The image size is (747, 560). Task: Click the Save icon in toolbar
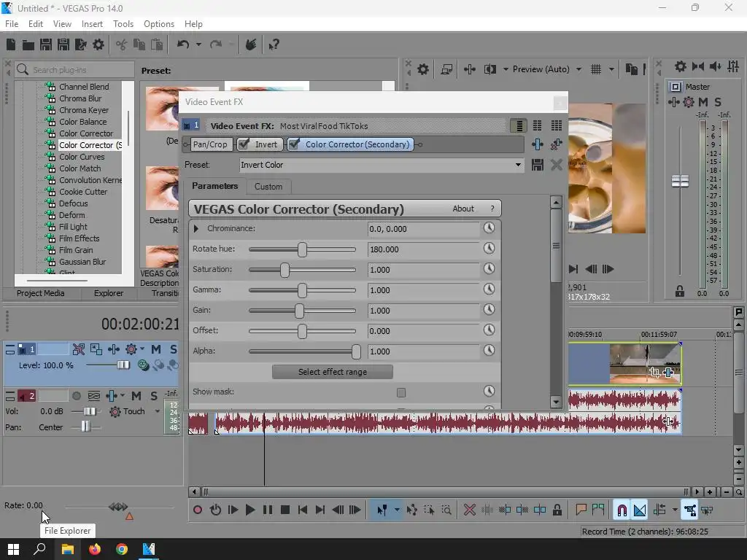46,44
